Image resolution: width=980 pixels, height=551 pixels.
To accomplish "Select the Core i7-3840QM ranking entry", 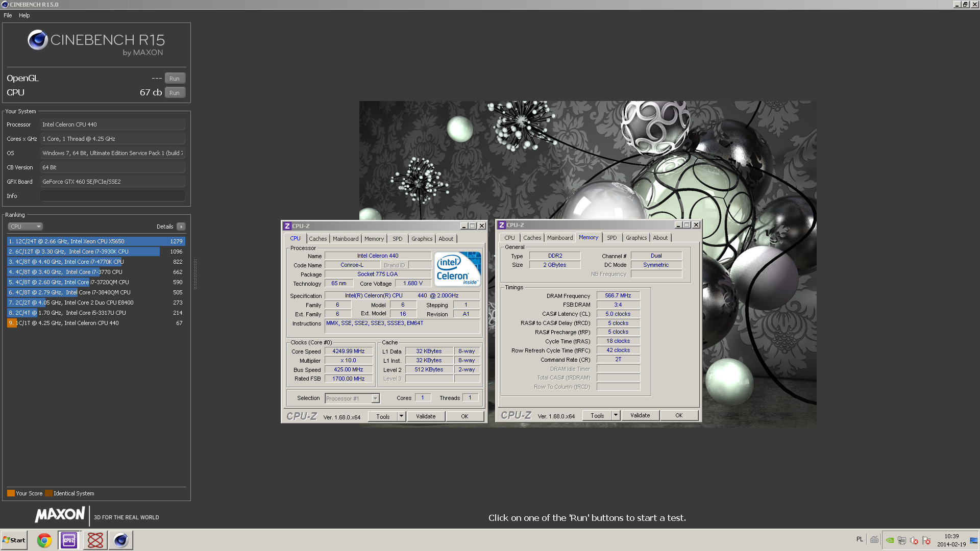I will [96, 292].
